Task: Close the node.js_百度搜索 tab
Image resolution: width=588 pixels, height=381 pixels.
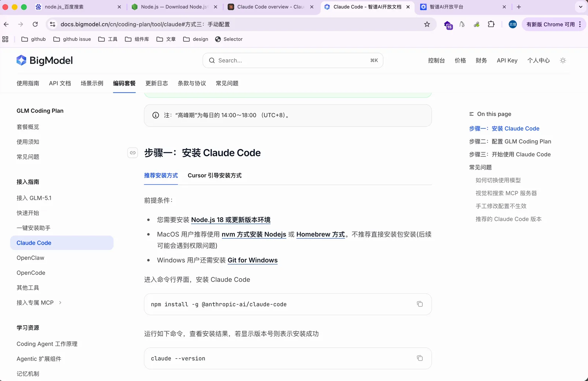Action: [x=119, y=7]
